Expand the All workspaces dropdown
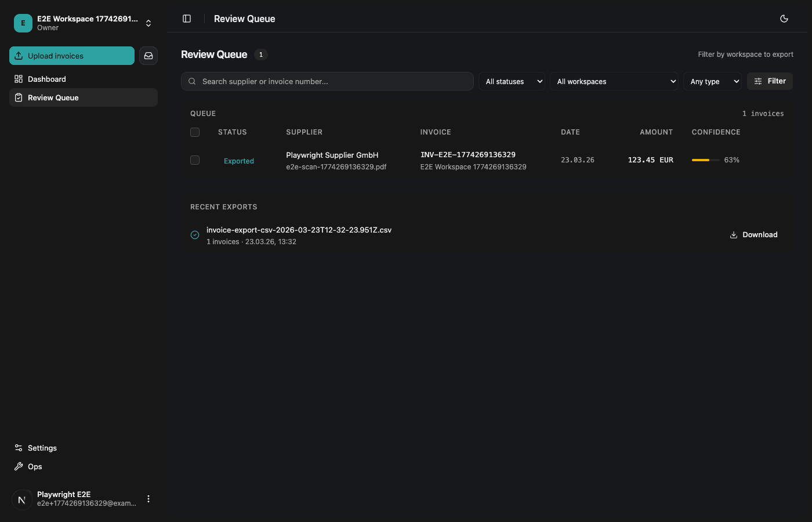 [614, 81]
